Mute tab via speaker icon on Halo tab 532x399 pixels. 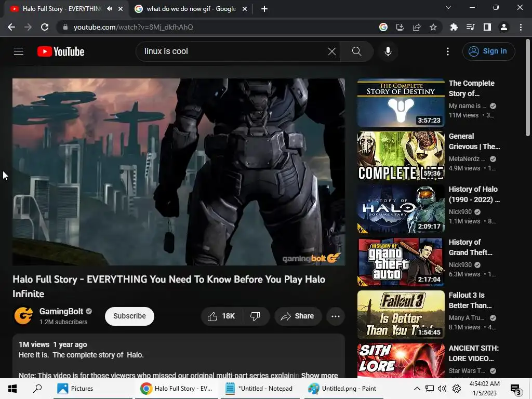(x=109, y=9)
